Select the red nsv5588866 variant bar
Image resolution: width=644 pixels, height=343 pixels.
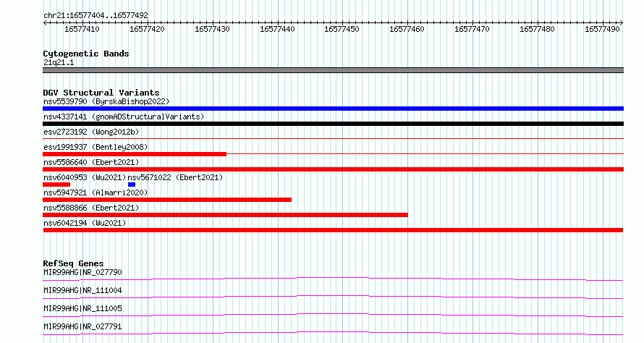[x=225, y=215]
